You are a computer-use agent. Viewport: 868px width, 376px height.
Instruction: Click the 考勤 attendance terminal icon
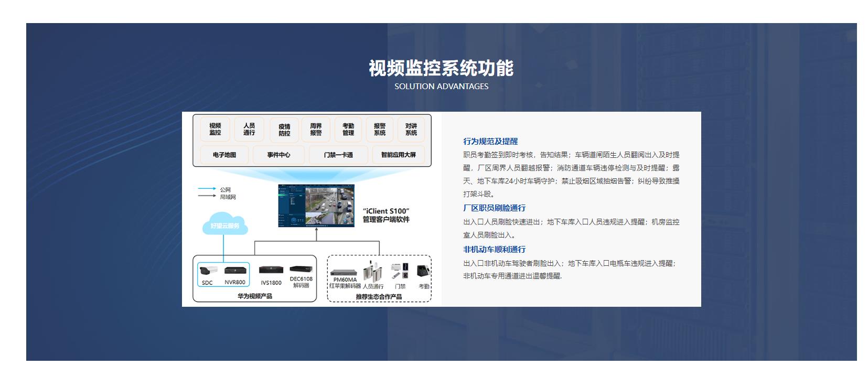[423, 271]
